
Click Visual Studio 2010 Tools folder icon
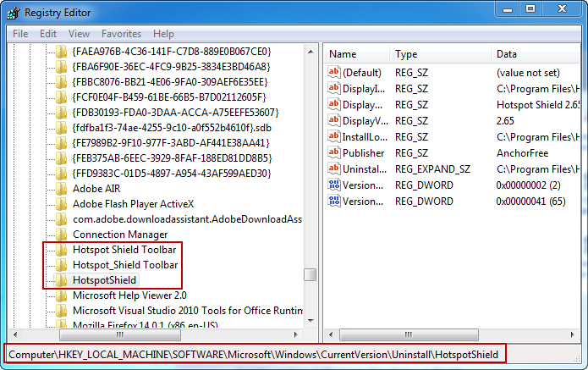[62, 311]
